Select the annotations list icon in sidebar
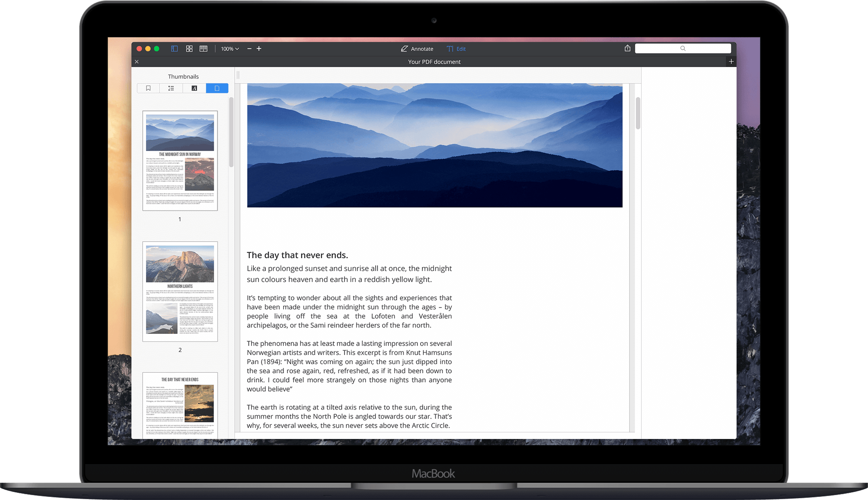868x500 pixels. (170, 88)
